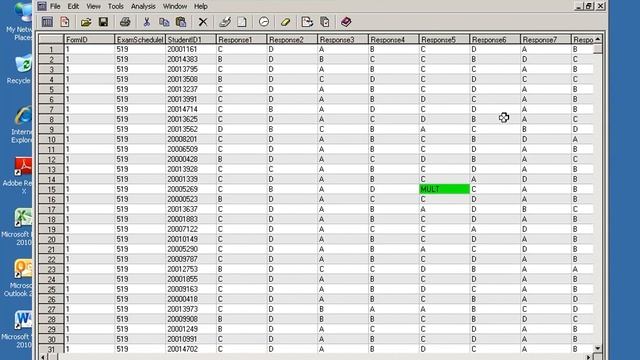Click student ID cell 20014383

click(x=191, y=59)
